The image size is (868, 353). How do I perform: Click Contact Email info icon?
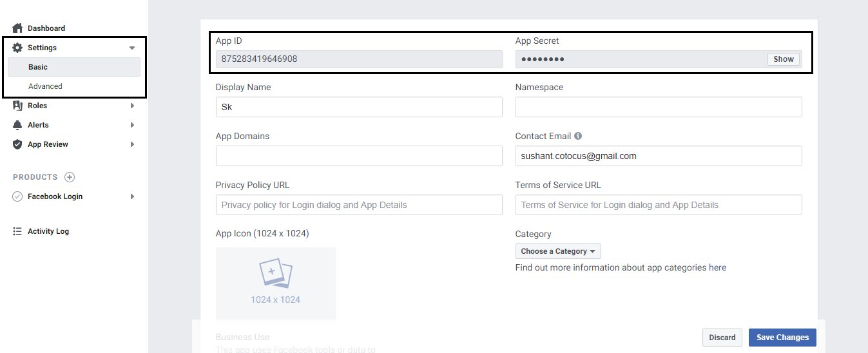pos(578,136)
